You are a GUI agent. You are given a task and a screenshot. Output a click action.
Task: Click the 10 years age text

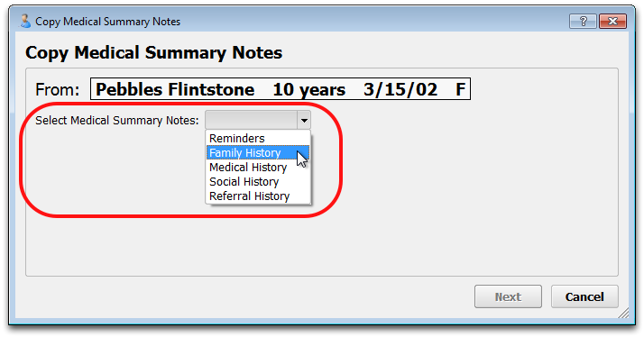tap(308, 89)
